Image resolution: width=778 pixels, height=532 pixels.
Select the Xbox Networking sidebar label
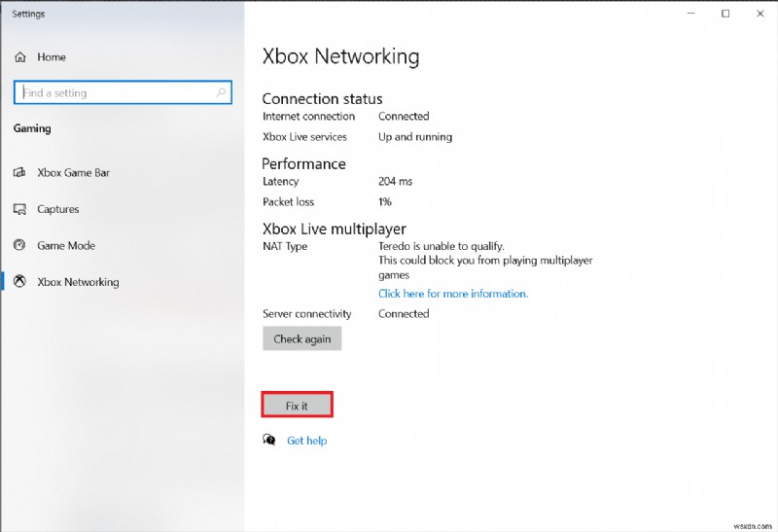[x=78, y=282]
